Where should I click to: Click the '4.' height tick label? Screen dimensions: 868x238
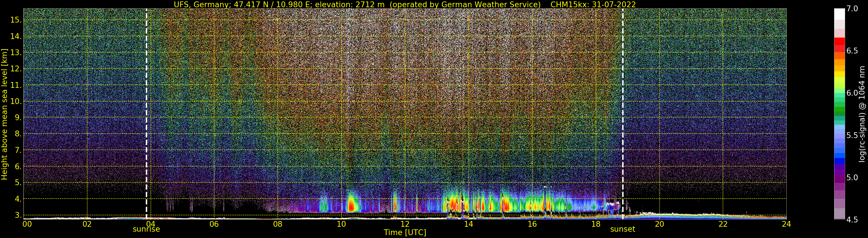tap(18, 199)
